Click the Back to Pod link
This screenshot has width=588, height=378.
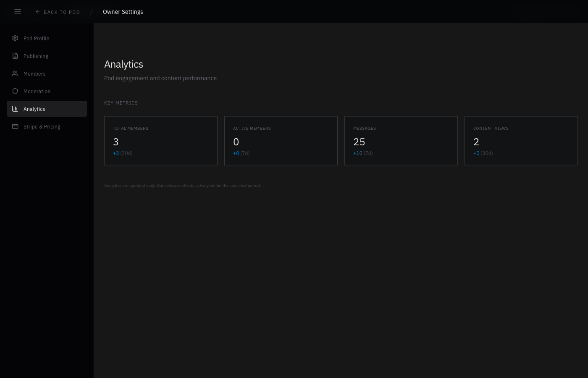click(58, 12)
